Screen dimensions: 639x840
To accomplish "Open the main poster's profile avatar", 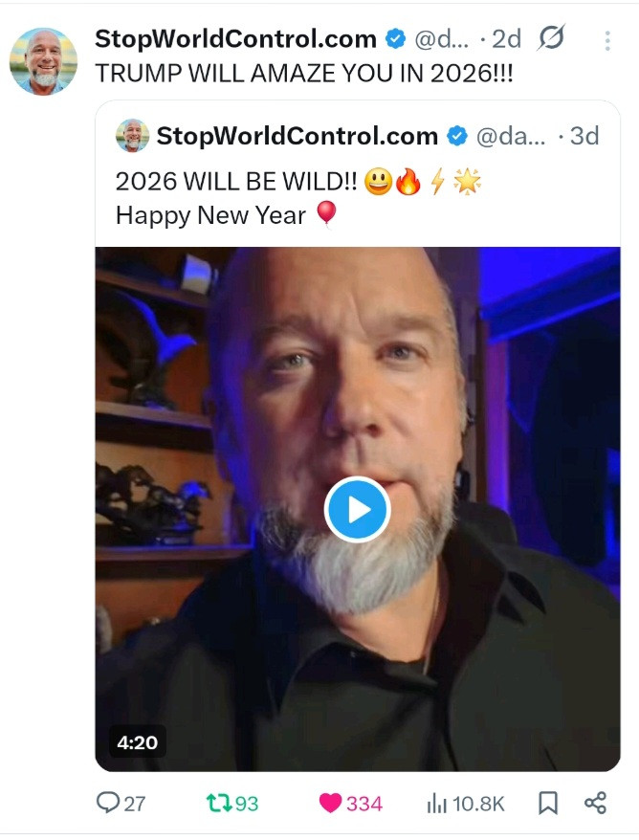I will click(43, 61).
